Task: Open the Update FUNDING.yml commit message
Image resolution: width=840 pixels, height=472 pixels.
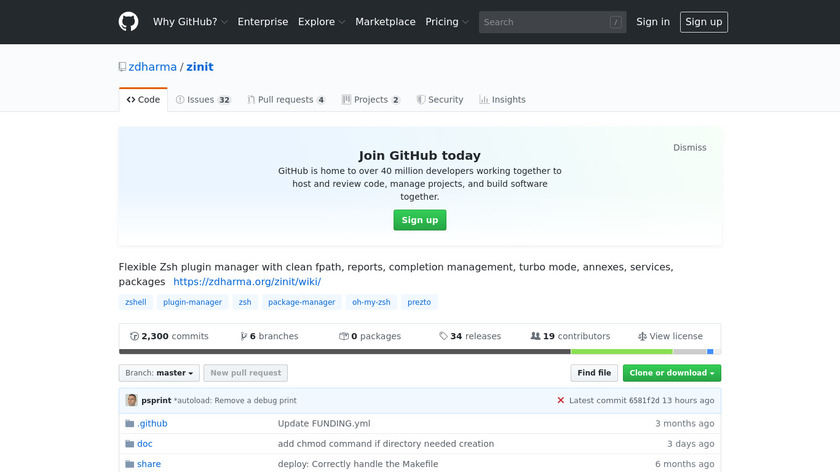Action: (324, 424)
